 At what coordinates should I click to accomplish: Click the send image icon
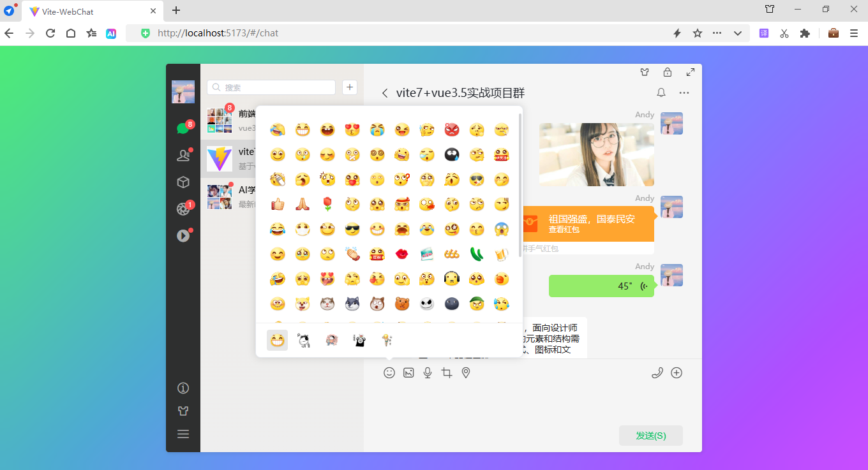click(408, 372)
